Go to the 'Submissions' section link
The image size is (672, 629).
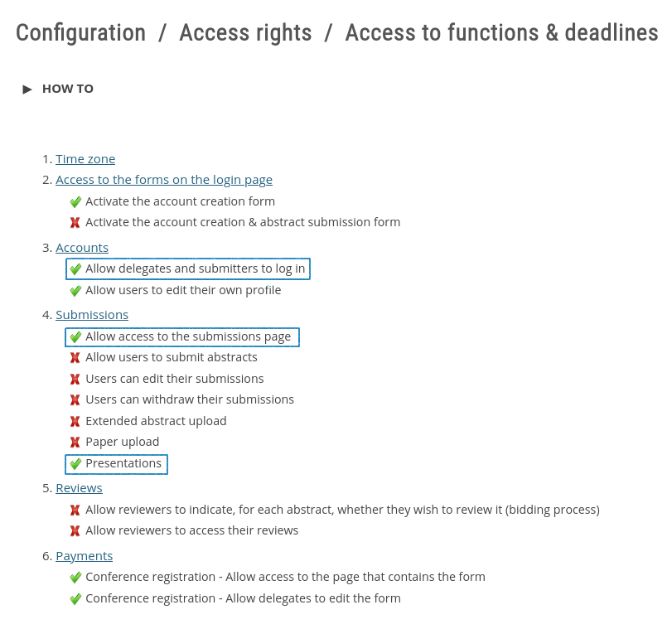(x=92, y=315)
